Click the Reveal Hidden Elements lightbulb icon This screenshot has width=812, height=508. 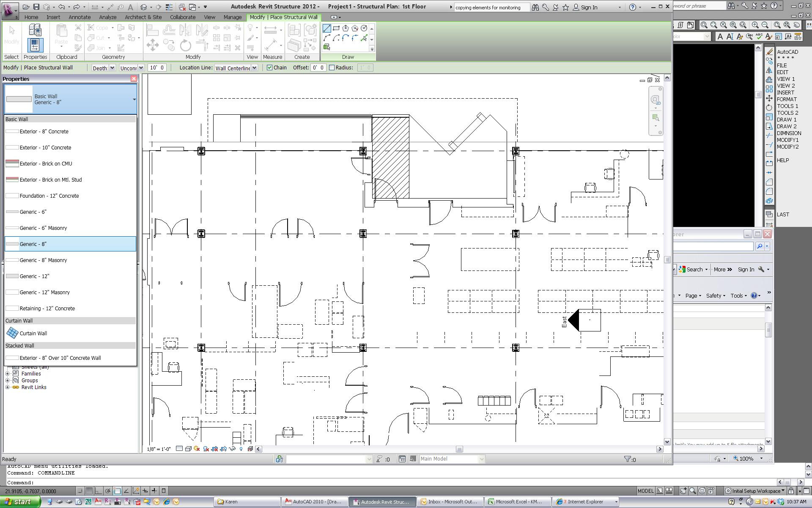click(241, 449)
